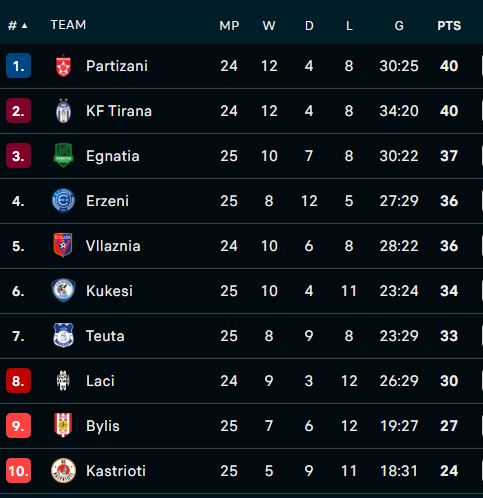
Task: Open the Kastrioti team name link
Action: [116, 471]
